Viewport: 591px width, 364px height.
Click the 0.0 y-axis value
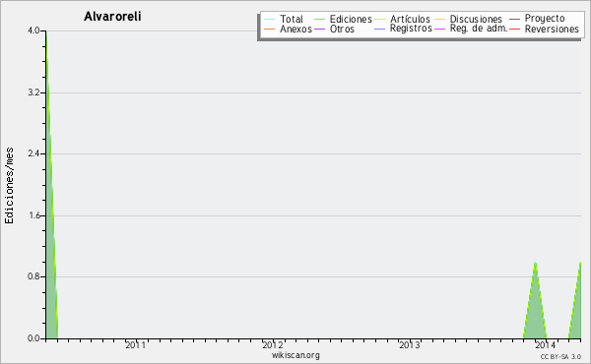[33, 338]
